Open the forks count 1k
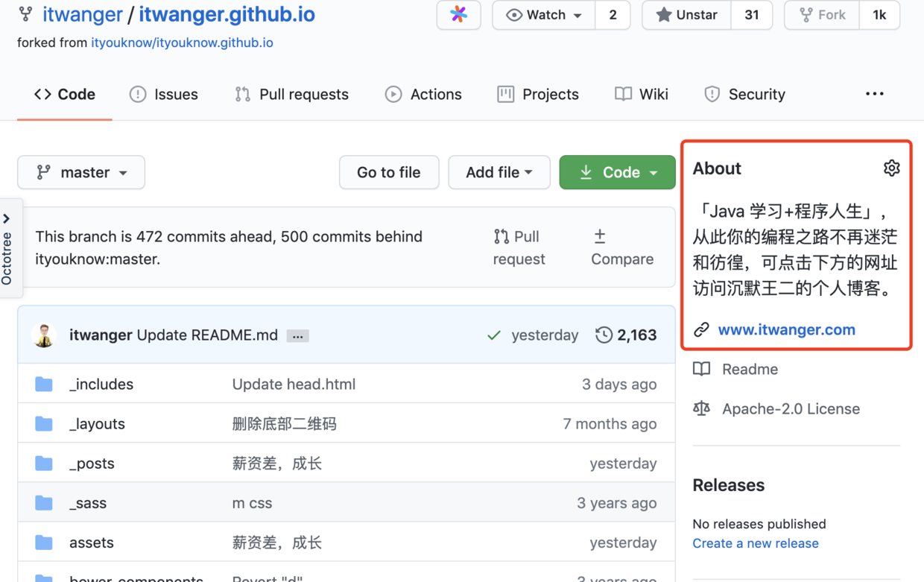 [879, 15]
